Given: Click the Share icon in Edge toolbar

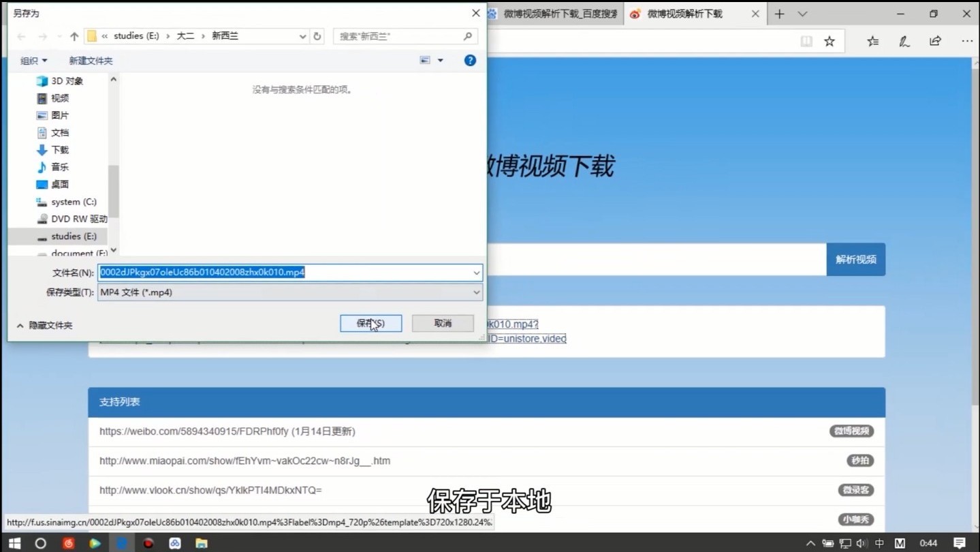Looking at the screenshot, I should [x=934, y=41].
